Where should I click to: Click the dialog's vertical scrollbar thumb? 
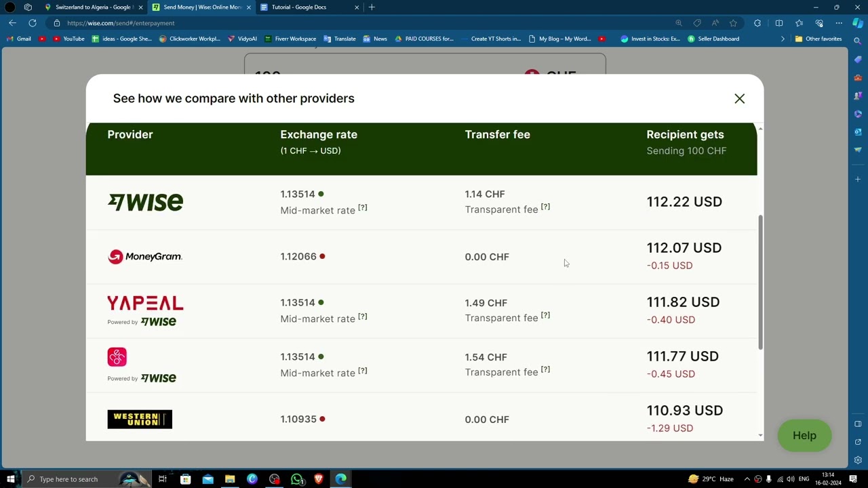tap(760, 282)
